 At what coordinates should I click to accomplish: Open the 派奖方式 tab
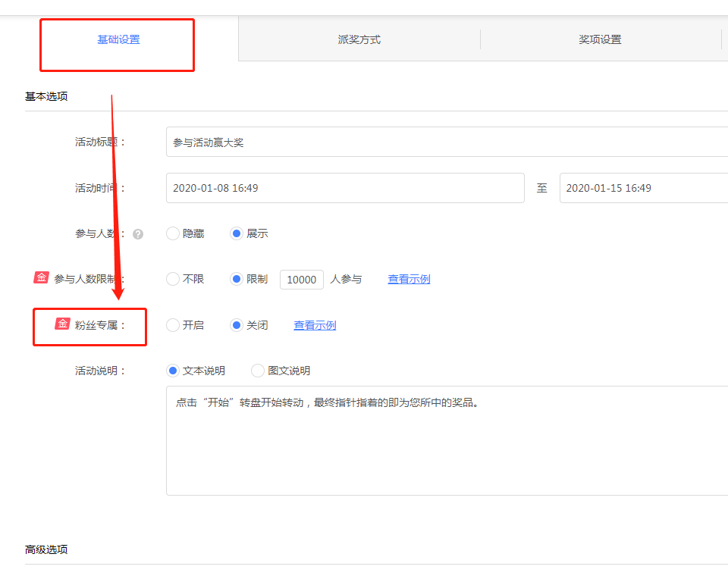(359, 39)
